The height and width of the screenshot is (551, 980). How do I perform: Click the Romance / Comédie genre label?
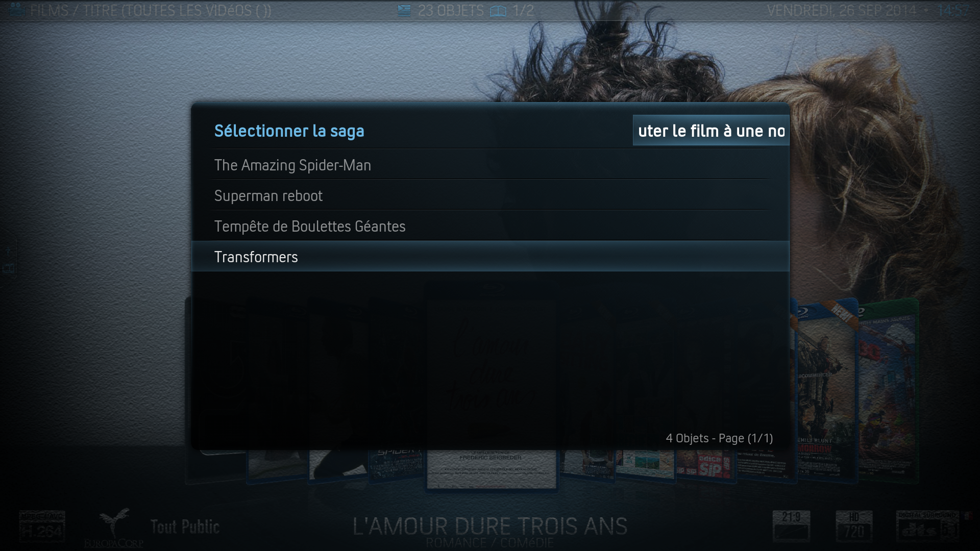tap(490, 543)
